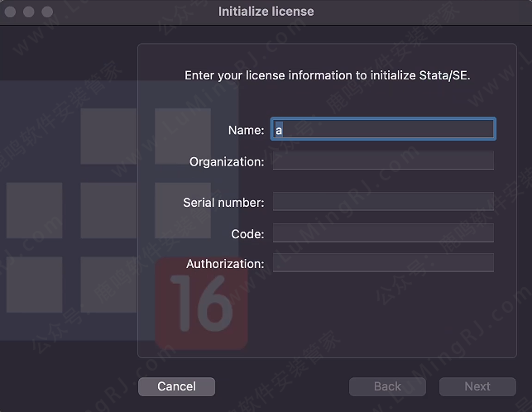Click the "Name:" label
This screenshot has height=412, width=532.
246,130
